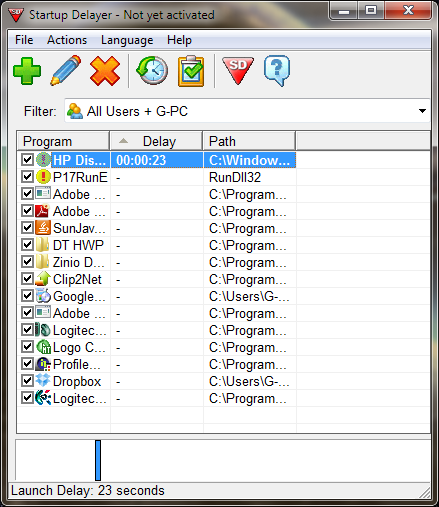Click the clock with green arrow icon
The width and height of the screenshot is (439, 507).
tap(152, 70)
